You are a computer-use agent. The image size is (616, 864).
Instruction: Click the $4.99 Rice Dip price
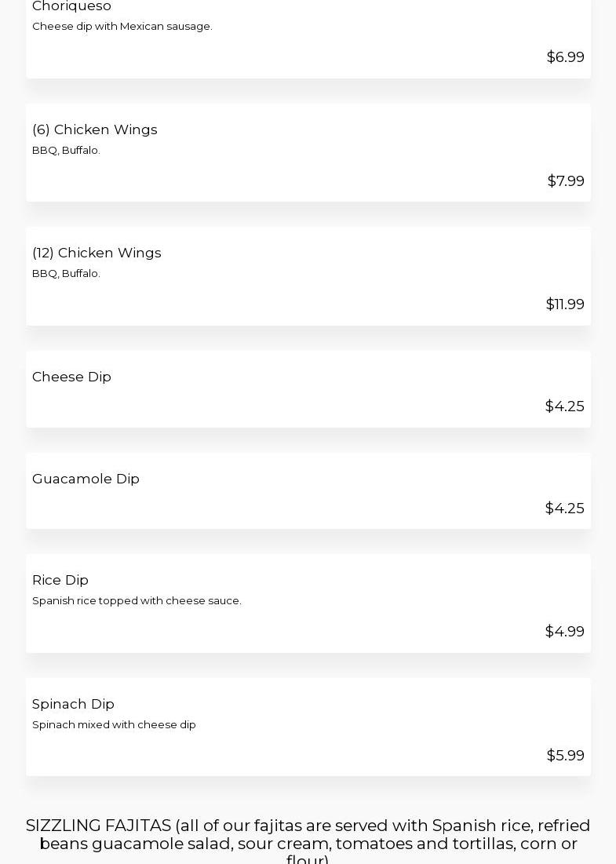pos(564,632)
